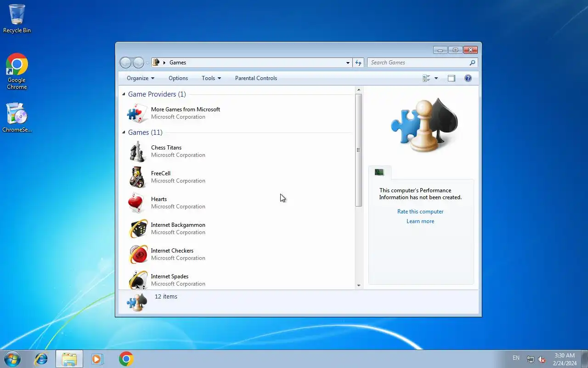Click the network tray icon
588x368 pixels.
pos(531,359)
